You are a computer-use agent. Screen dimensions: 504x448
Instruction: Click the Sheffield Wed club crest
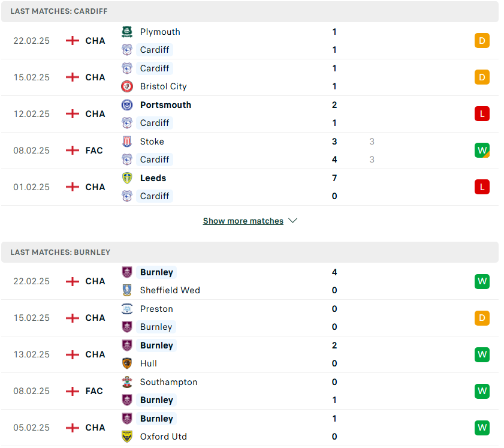coord(127,290)
